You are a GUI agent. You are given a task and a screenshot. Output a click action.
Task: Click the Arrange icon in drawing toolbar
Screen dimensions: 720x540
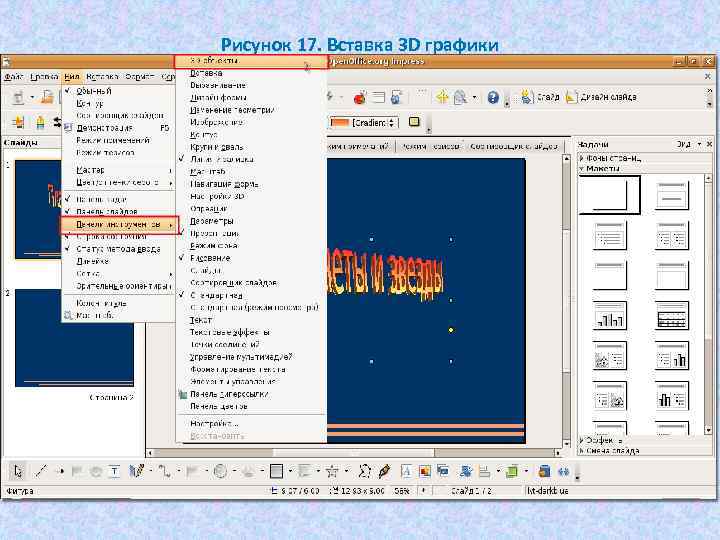[512, 471]
